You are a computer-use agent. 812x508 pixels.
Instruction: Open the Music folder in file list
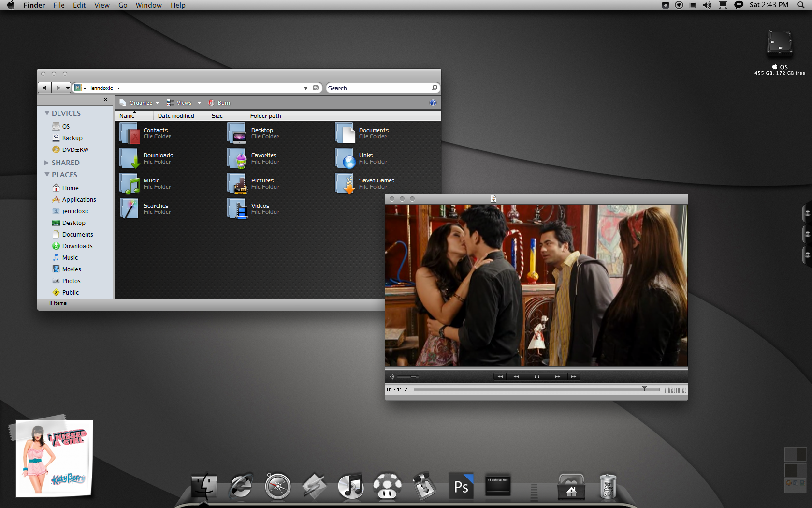[146, 183]
